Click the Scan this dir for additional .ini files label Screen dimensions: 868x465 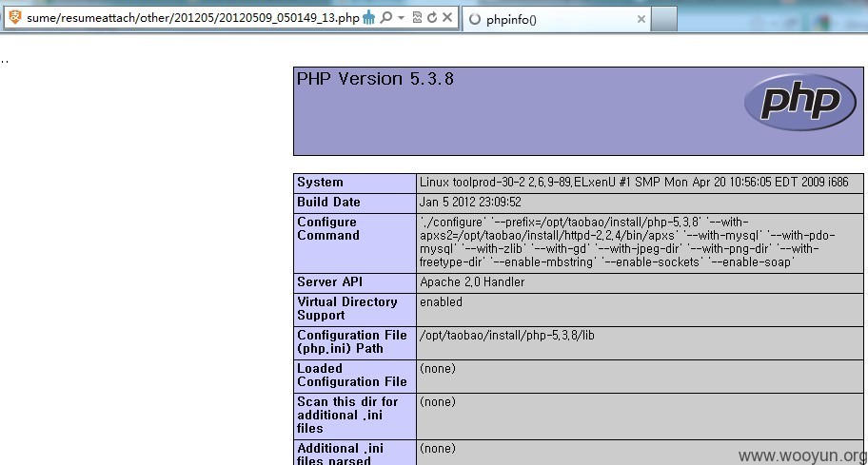point(347,415)
